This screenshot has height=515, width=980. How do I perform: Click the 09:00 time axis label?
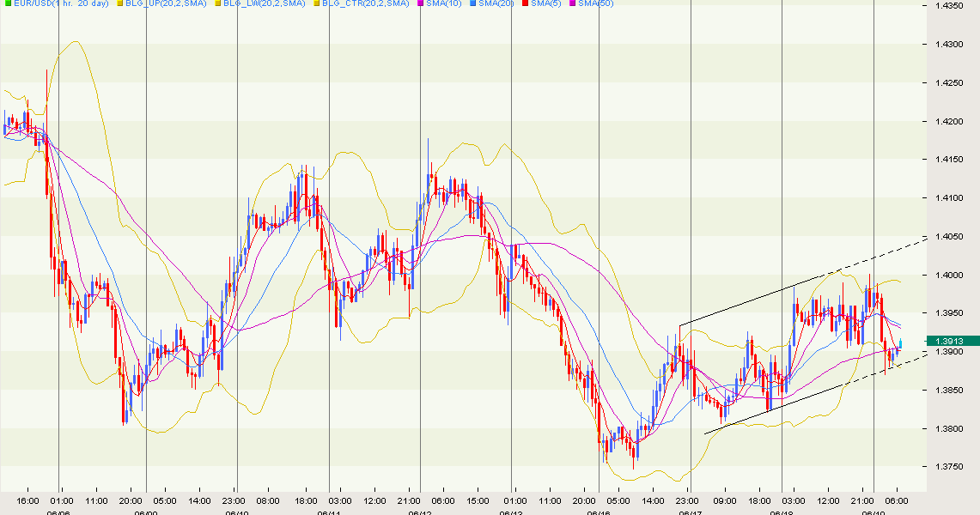point(724,500)
